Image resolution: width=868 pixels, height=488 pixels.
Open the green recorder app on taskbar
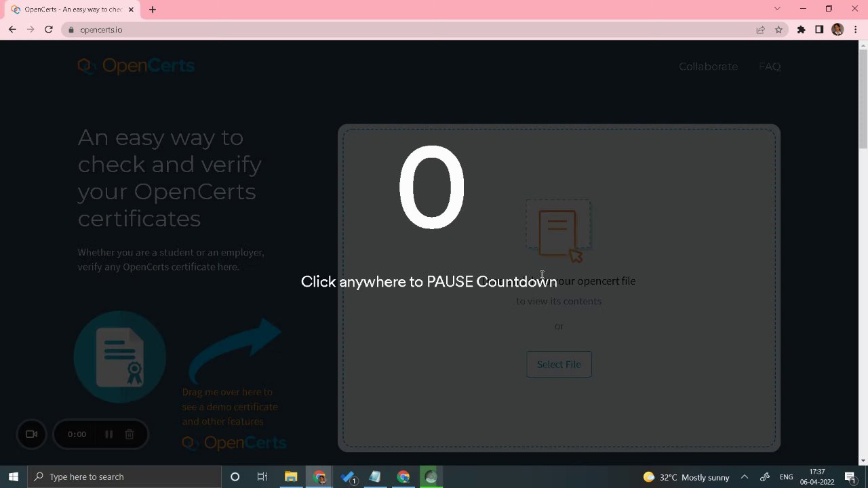431,477
